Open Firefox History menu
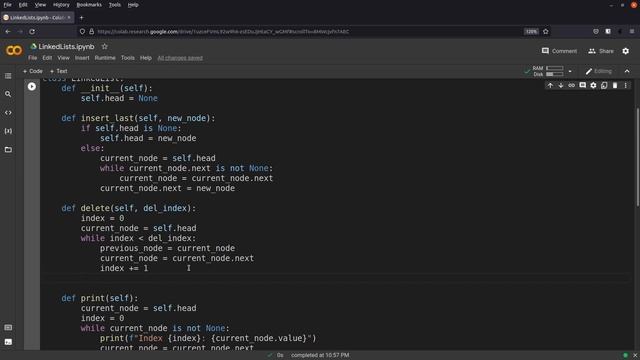 (61, 5)
